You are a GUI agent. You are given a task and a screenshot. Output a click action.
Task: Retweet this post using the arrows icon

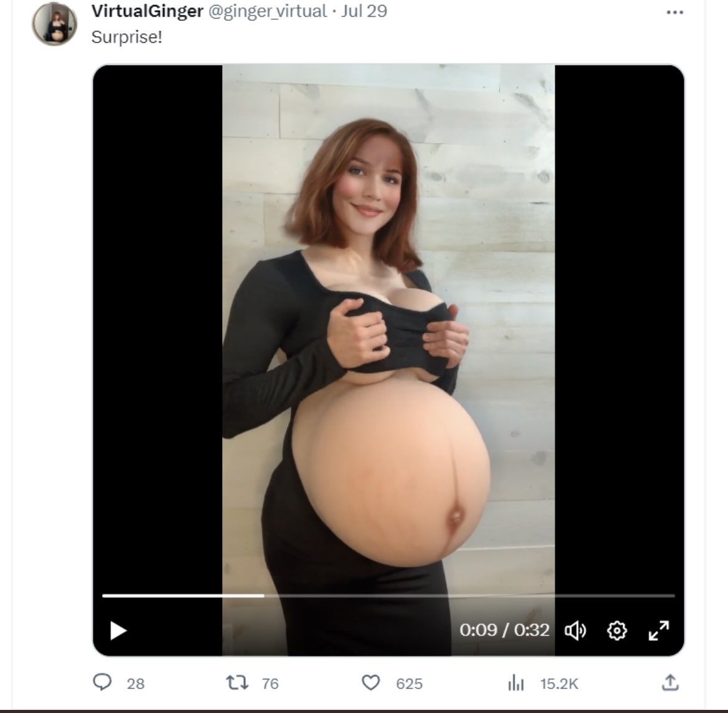[x=238, y=683]
